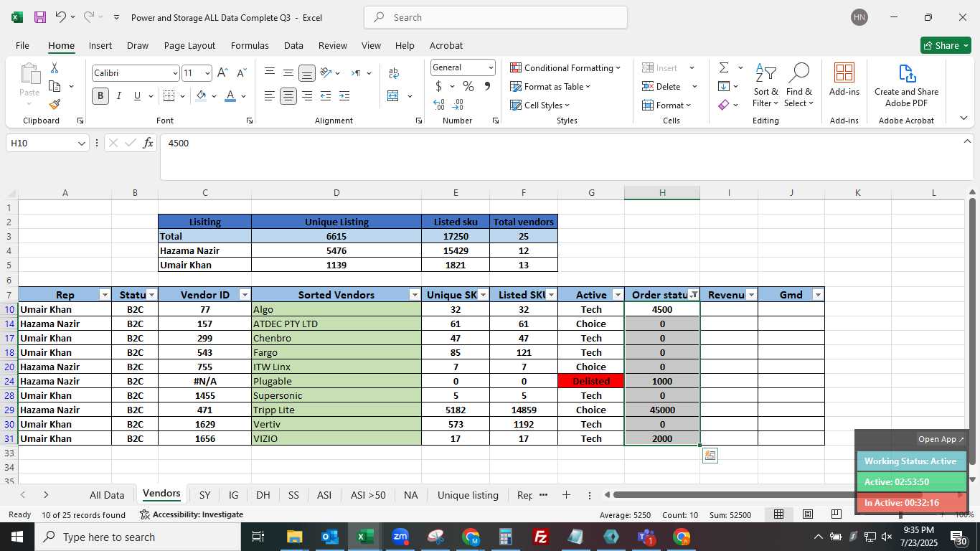Add a new sheet with plus icon

pos(566,495)
